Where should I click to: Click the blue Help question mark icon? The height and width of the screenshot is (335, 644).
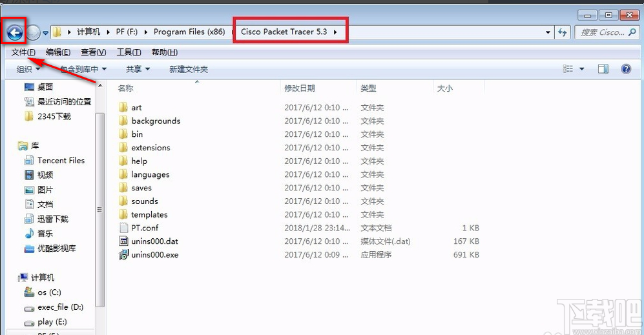click(x=626, y=69)
